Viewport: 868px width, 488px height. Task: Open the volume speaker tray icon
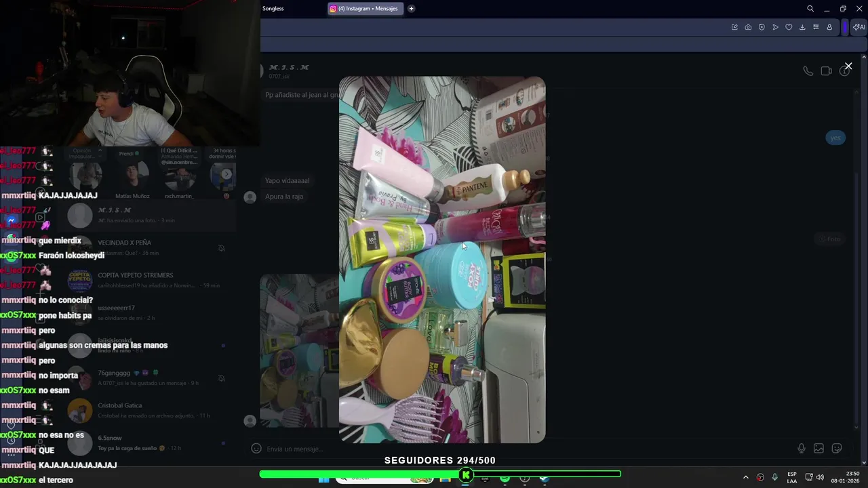pyautogui.click(x=820, y=477)
